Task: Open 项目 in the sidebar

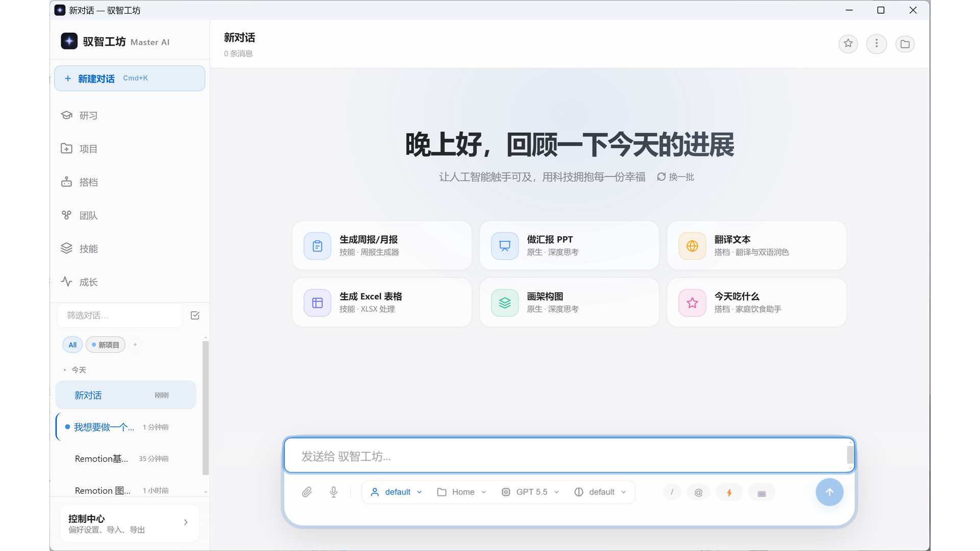Action: coord(130,149)
